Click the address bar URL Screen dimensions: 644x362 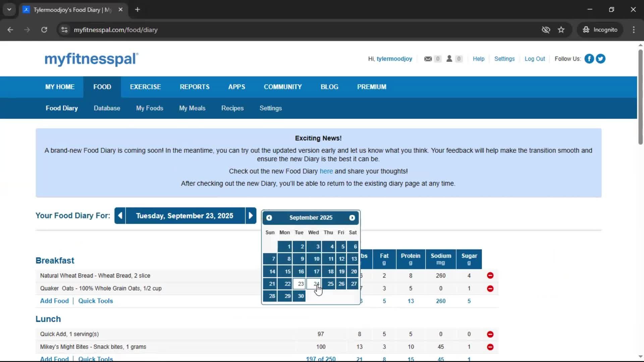coord(116,30)
